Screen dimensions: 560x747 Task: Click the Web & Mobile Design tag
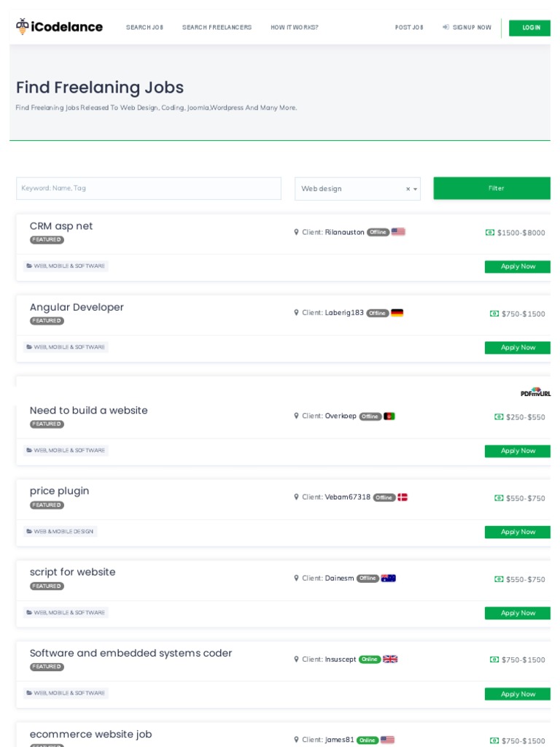[61, 532]
